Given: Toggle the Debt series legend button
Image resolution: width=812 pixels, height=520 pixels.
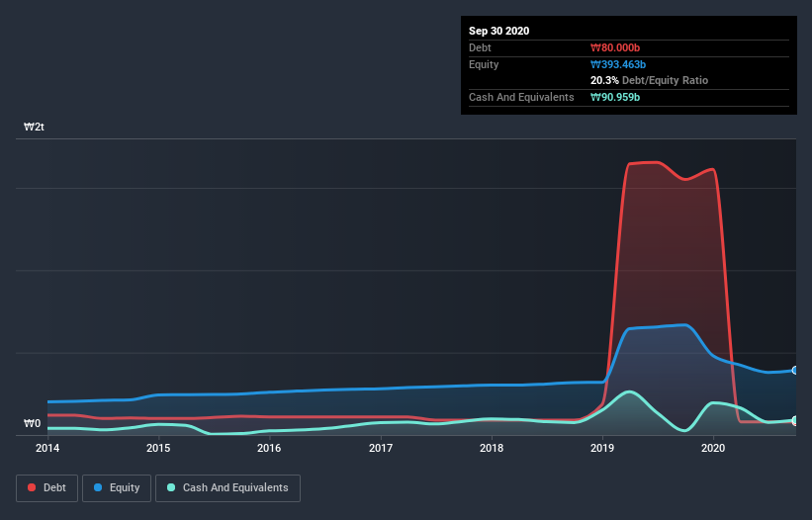Looking at the screenshot, I should coord(46,488).
